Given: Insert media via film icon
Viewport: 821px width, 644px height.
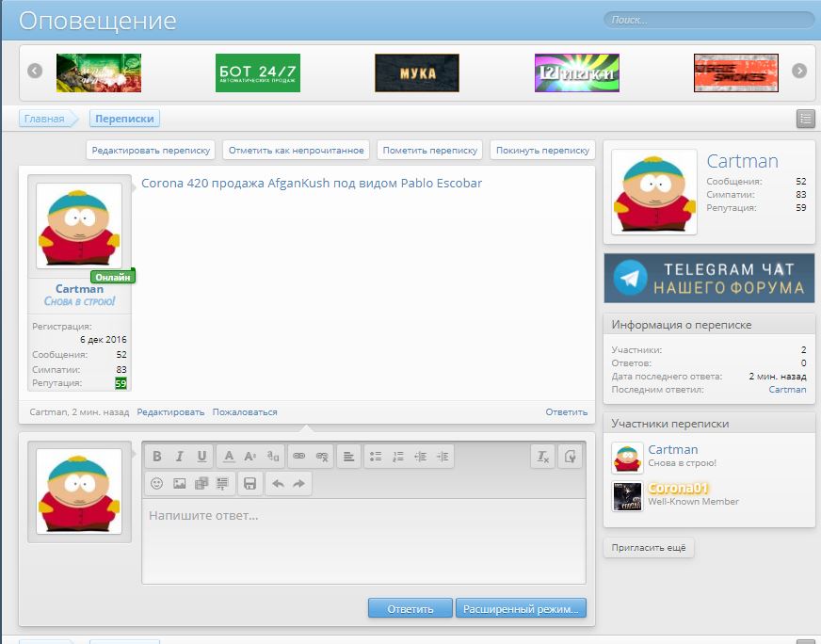Looking at the screenshot, I should 201,483.
